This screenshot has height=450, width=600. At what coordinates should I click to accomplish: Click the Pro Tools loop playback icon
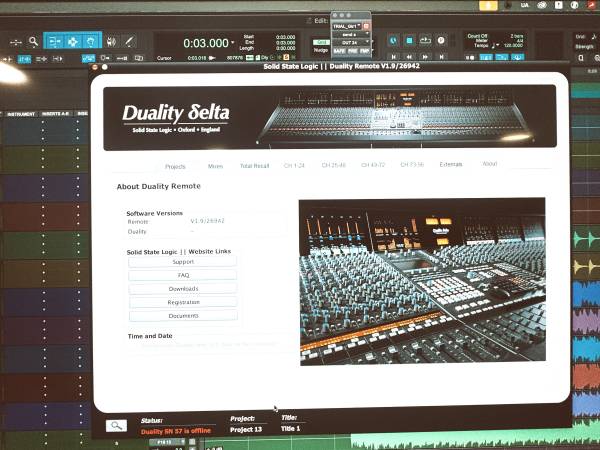(x=425, y=40)
